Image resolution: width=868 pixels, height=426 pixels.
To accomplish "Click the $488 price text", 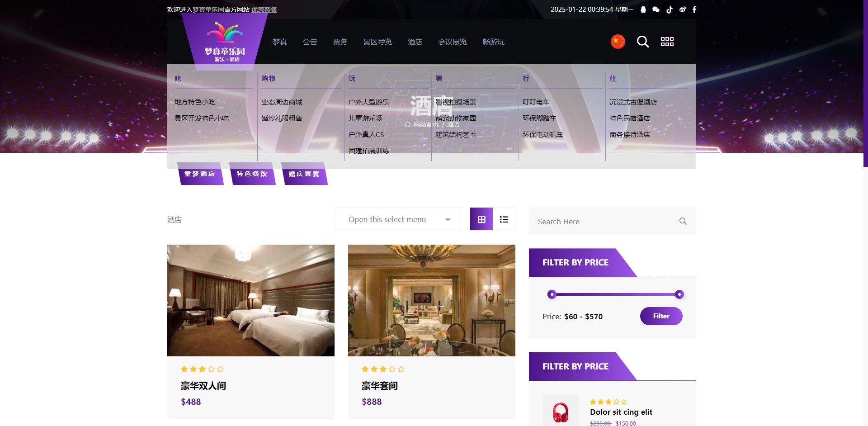I will [191, 402].
